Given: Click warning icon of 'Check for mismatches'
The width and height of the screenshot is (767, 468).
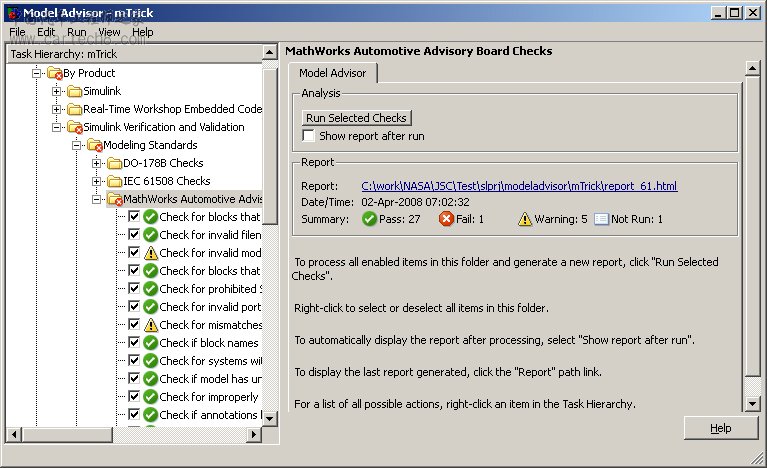Looking at the screenshot, I should [x=151, y=325].
